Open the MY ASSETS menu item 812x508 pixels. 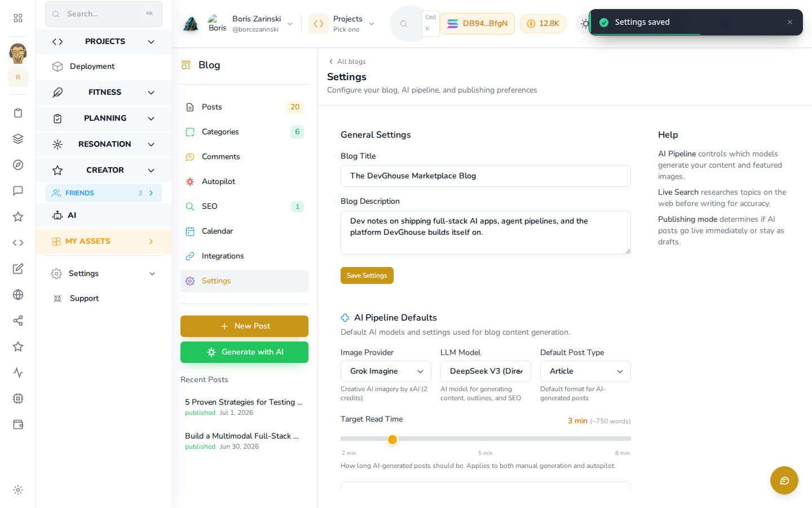point(104,241)
